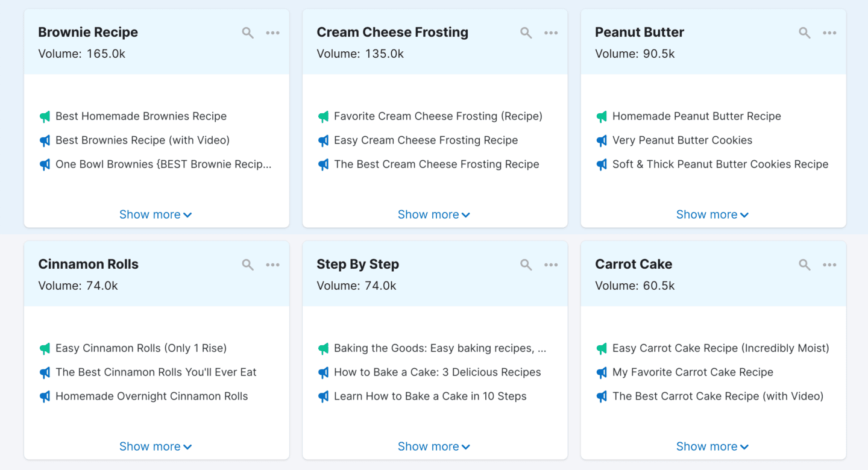Click the magnifier icon on Carrot Cake card
The height and width of the screenshot is (470, 868).
coord(804,265)
